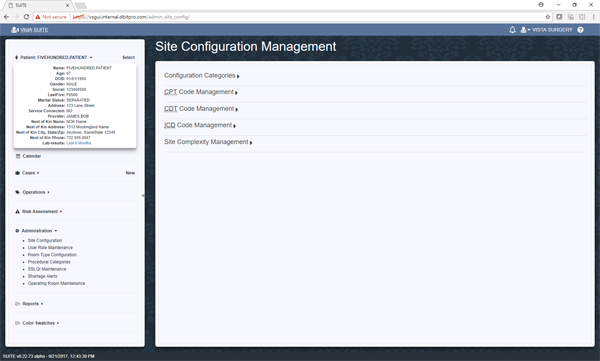Viewport: 600px width, 361px height.
Task: Expand CPT Code Management section
Action: [201, 92]
